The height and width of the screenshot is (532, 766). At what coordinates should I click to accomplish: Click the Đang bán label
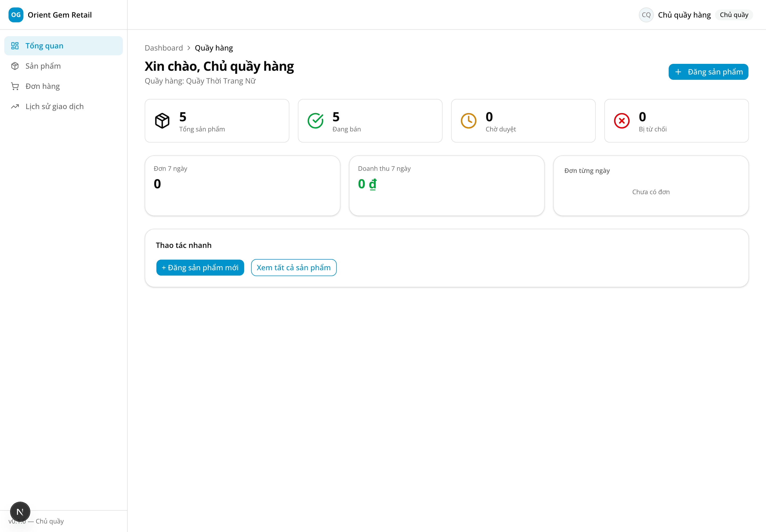[347, 129]
